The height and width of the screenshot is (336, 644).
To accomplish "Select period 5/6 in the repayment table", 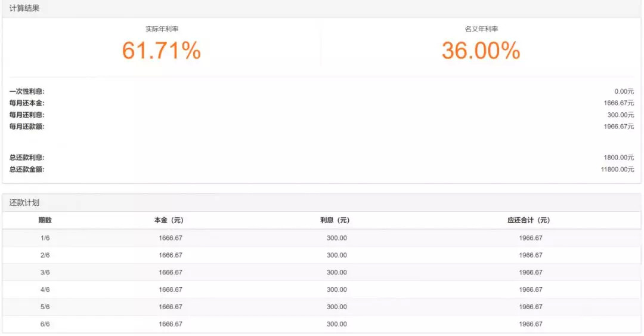I will point(45,307).
